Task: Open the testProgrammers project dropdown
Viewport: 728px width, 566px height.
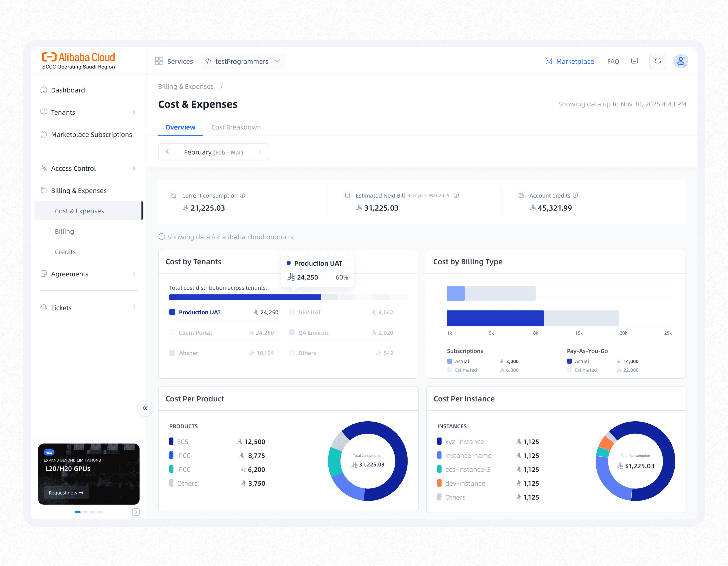Action: coord(243,61)
